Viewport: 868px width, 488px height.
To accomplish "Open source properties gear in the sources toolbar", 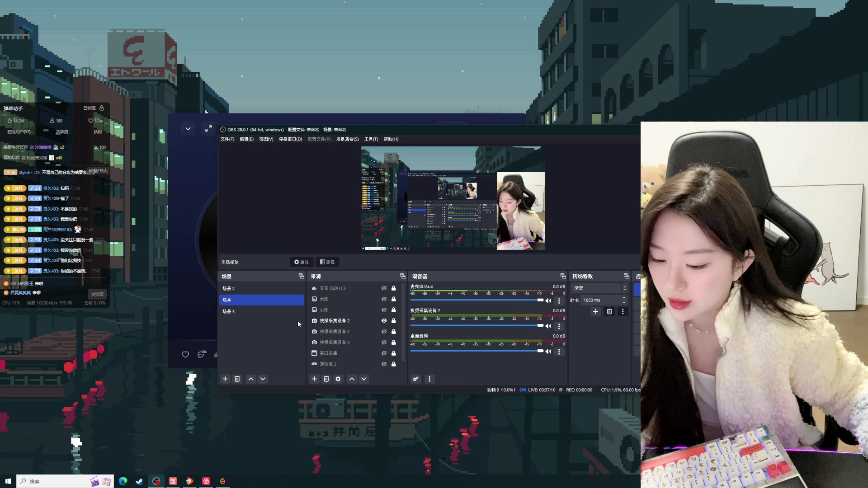I will pyautogui.click(x=338, y=379).
